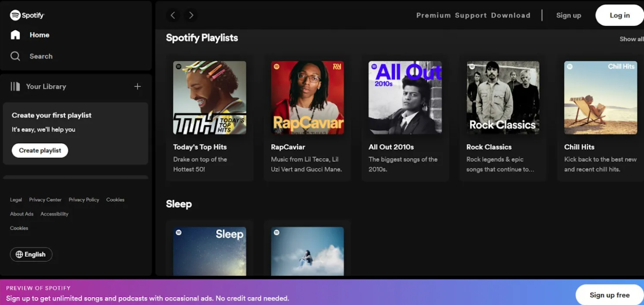Click the Create playlist button
This screenshot has width=644, height=305.
tap(40, 150)
